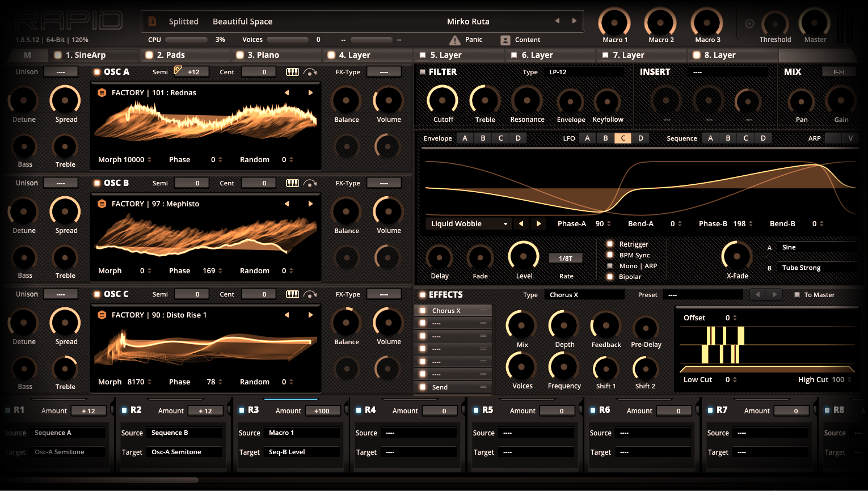The height and width of the screenshot is (491, 868).
Task: Switch to 3. Piano layer tab
Action: 277,55
